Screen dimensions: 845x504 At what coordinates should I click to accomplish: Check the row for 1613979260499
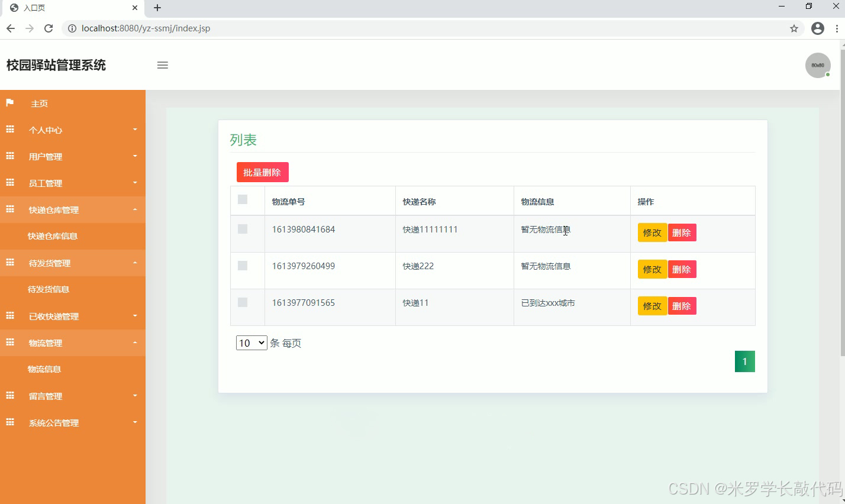click(x=243, y=266)
